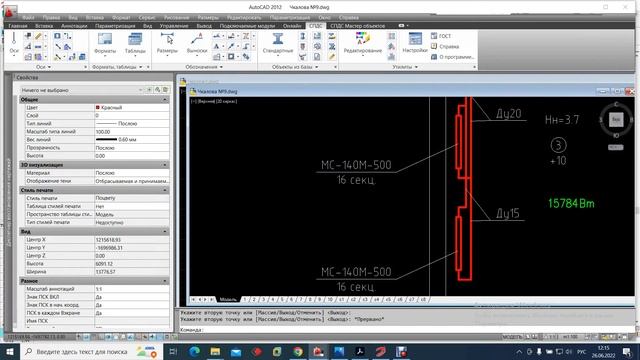The width and height of the screenshot is (640, 360).
Task: Click the 15784 Вт green text
Action: pyautogui.click(x=571, y=203)
